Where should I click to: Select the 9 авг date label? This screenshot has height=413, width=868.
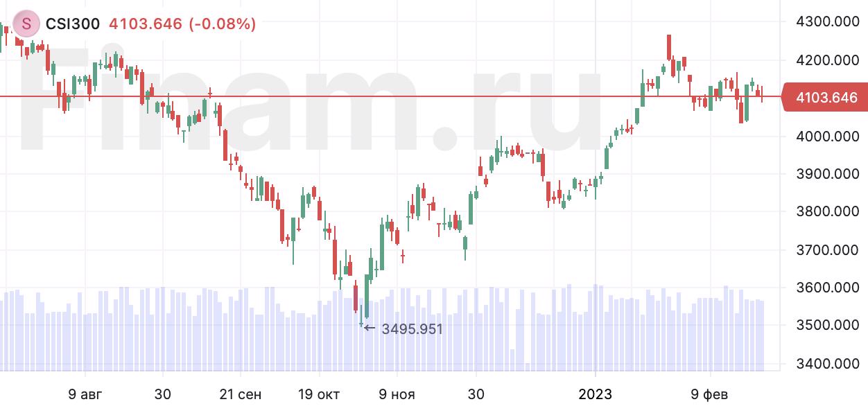pos(85,394)
